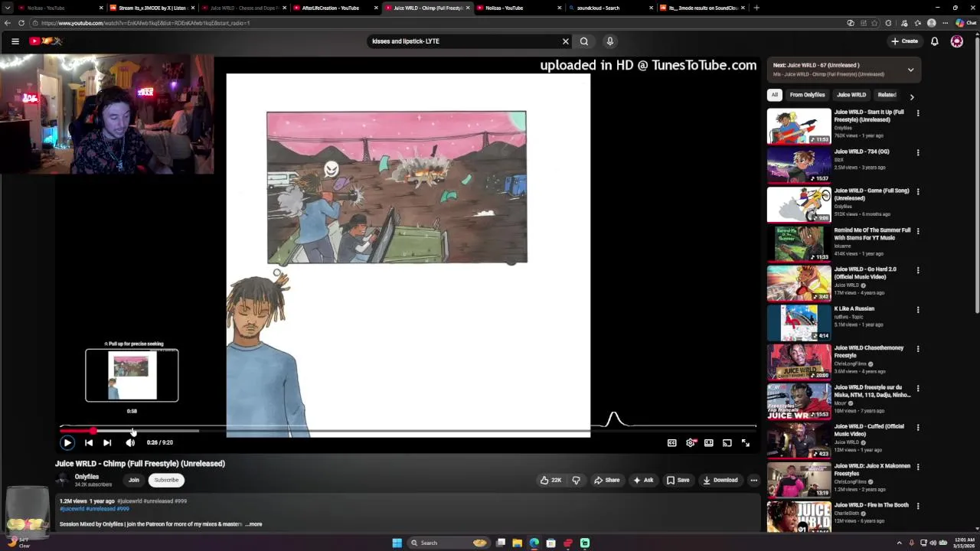The width and height of the screenshot is (980, 551).
Task: Open options for Juice WRLD 734 (OG)
Action: 918,152
